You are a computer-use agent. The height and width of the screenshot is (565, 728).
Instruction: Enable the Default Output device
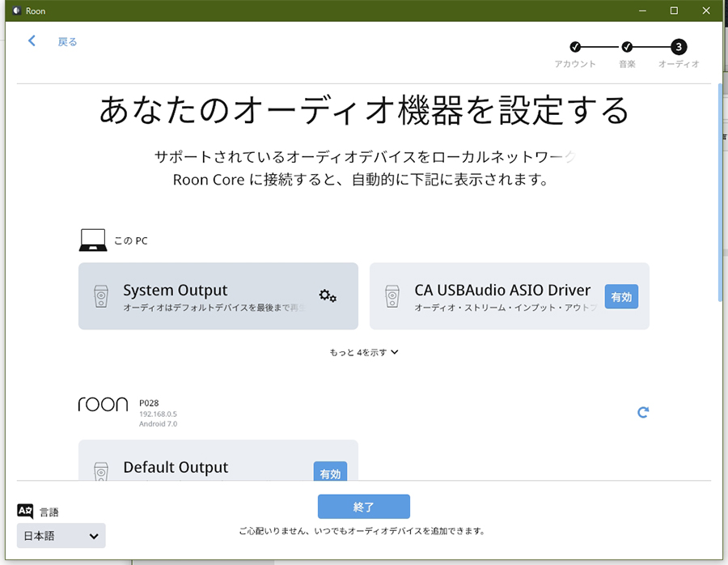click(x=330, y=473)
